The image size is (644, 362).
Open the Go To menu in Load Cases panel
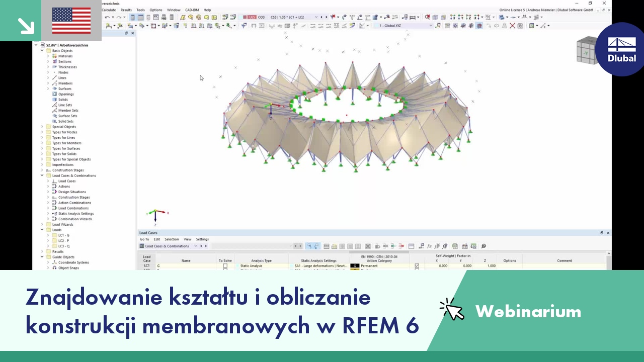click(144, 239)
